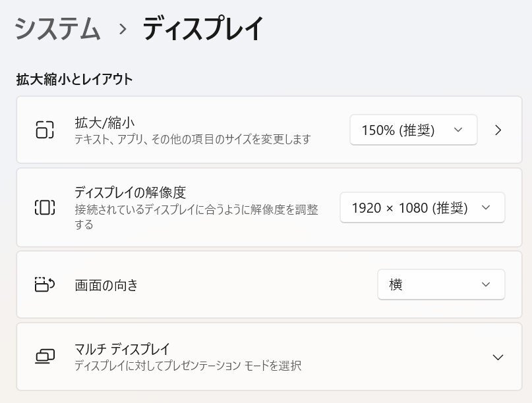Screen dimensions: 532x403
Task: Click the scale description text about テキスト、アプリ
Action: 192,139
